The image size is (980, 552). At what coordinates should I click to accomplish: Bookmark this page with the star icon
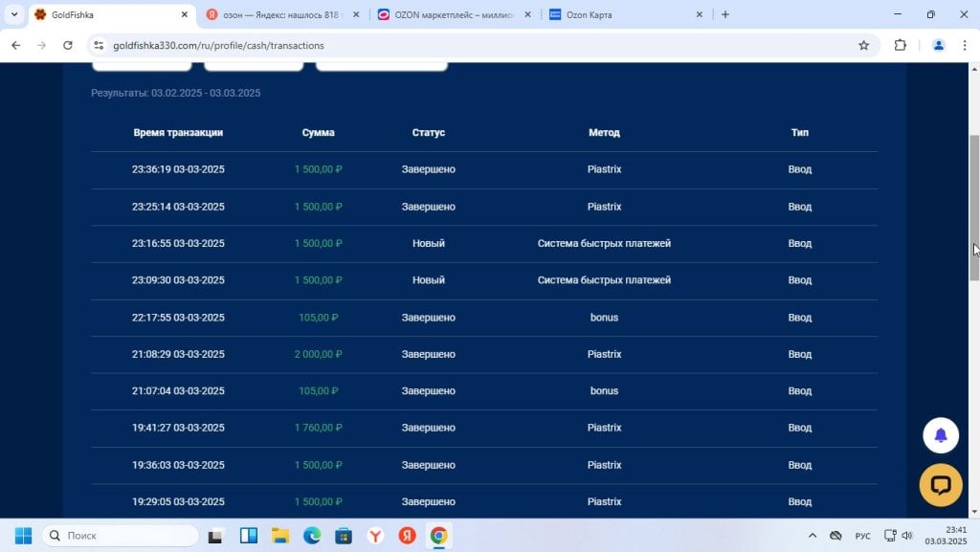pyautogui.click(x=864, y=45)
